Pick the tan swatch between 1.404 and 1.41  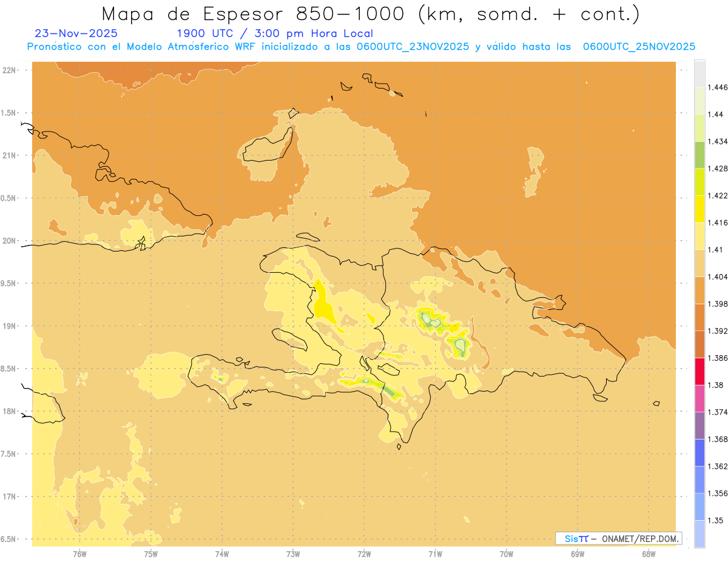pos(699,263)
